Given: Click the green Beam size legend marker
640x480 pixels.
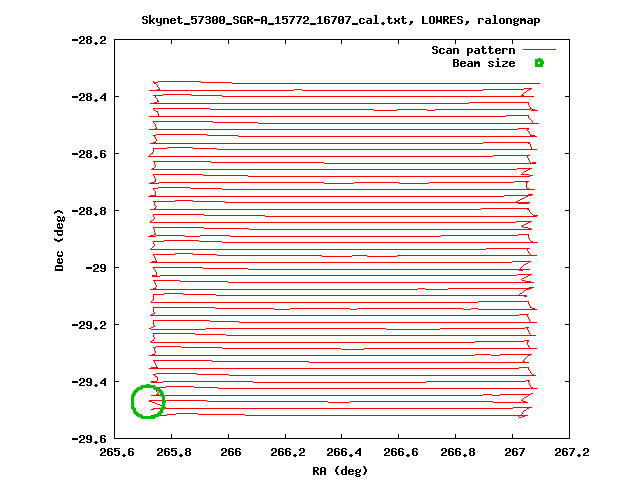Looking at the screenshot, I should [539, 63].
